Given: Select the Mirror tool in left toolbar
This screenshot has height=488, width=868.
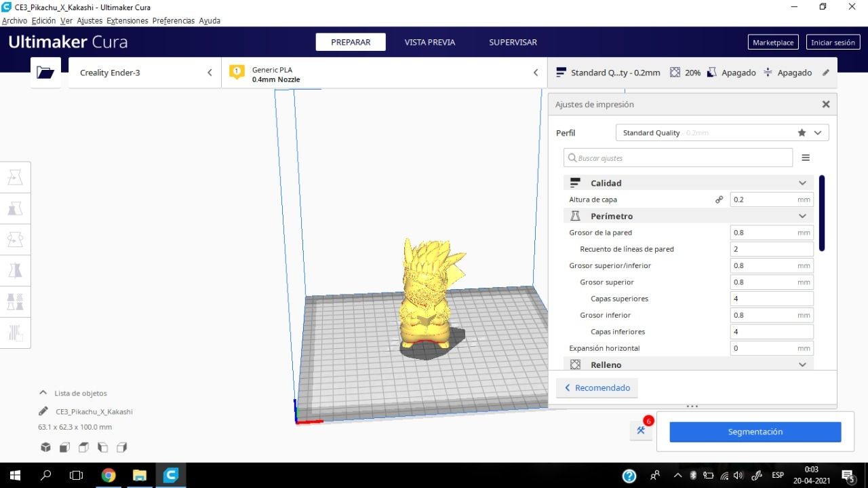Looking at the screenshot, I should [15, 271].
